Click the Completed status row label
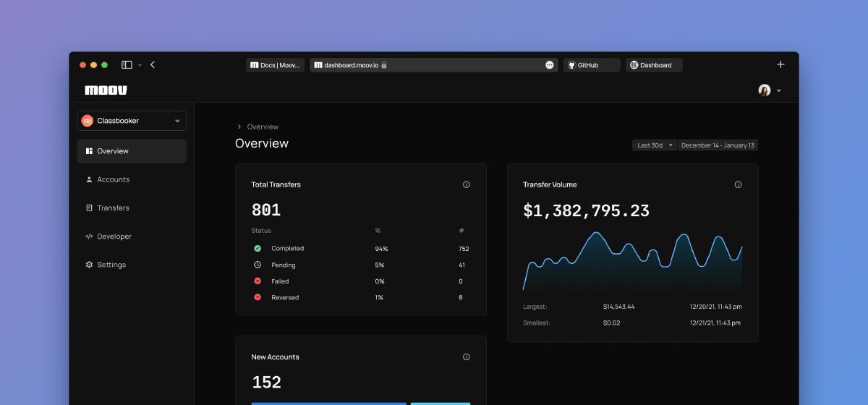The height and width of the screenshot is (405, 868). (x=288, y=248)
